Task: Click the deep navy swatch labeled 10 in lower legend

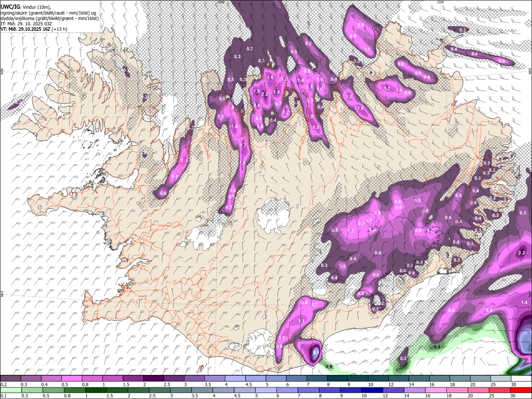Action: click(x=371, y=390)
